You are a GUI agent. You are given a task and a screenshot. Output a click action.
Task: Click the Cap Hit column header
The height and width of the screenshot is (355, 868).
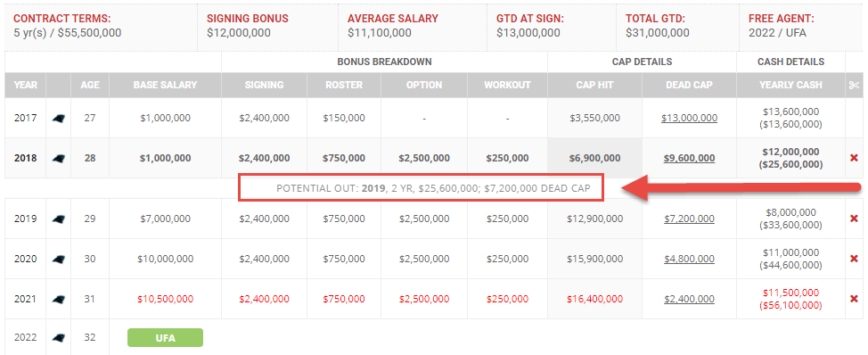click(594, 86)
